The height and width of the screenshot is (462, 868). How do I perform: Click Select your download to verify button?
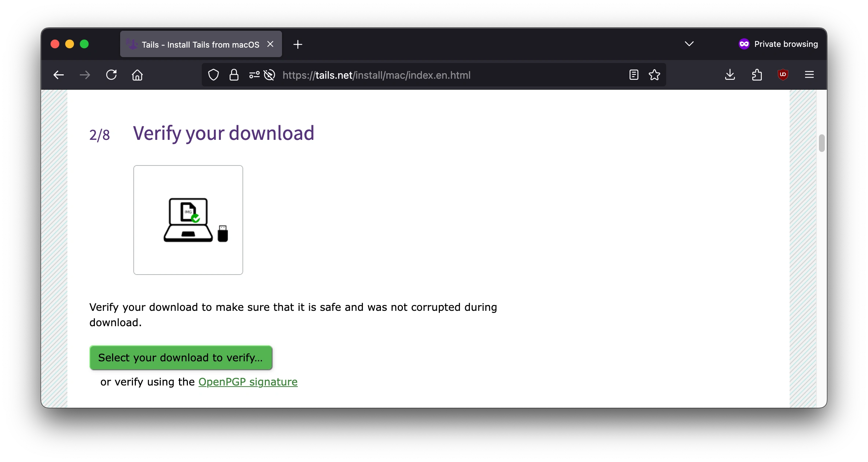tap(181, 358)
